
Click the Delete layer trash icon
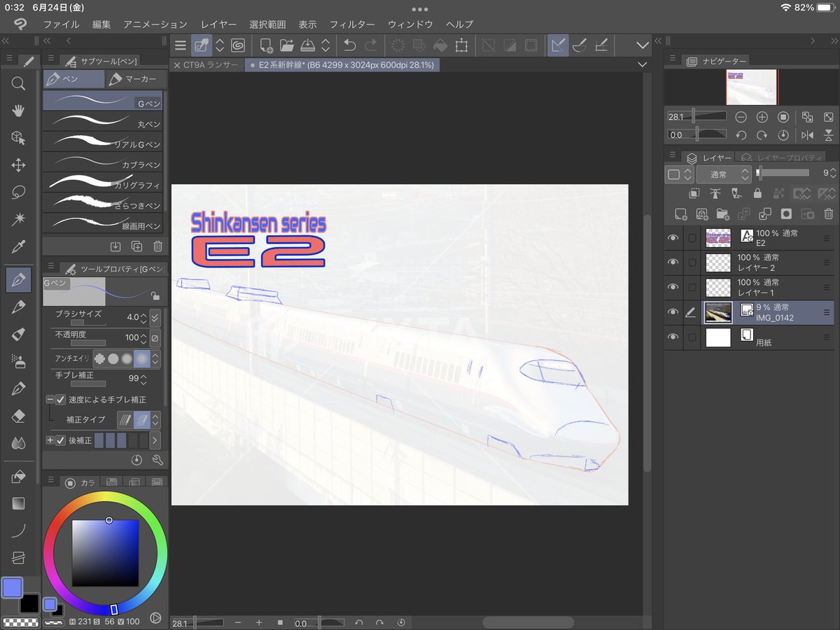[828, 214]
